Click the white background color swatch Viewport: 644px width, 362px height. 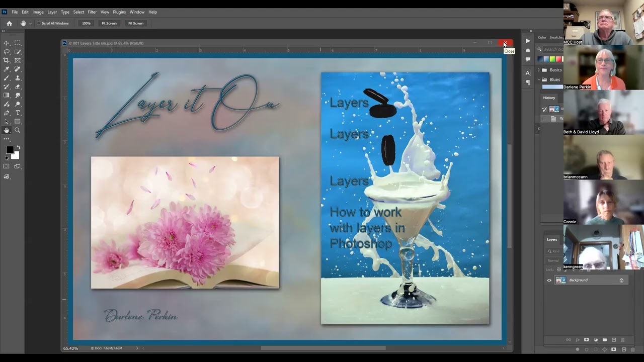[16, 155]
